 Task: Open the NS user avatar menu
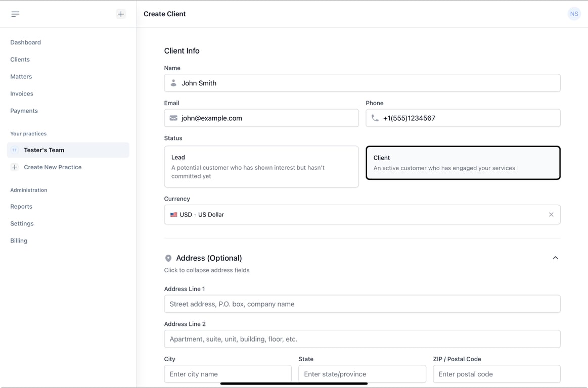(574, 14)
